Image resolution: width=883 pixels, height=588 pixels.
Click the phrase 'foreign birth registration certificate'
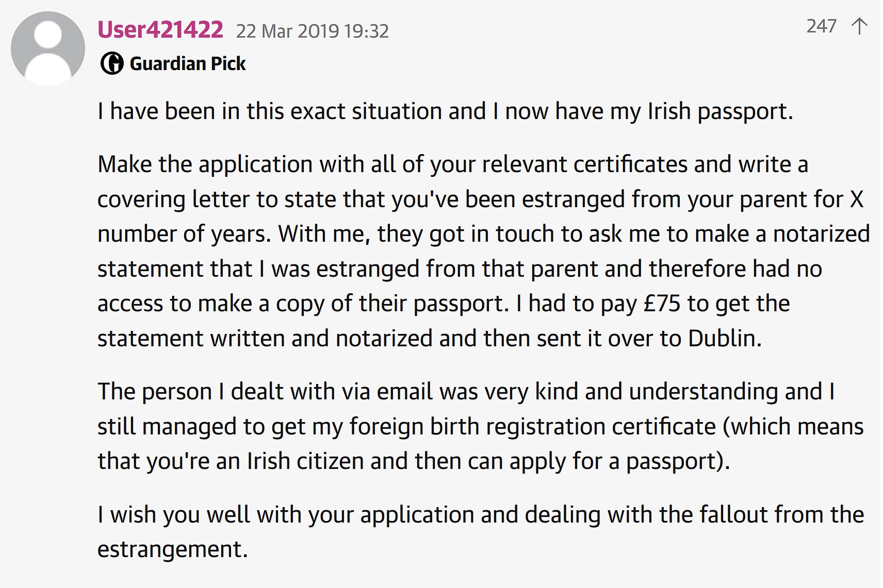coord(533,427)
